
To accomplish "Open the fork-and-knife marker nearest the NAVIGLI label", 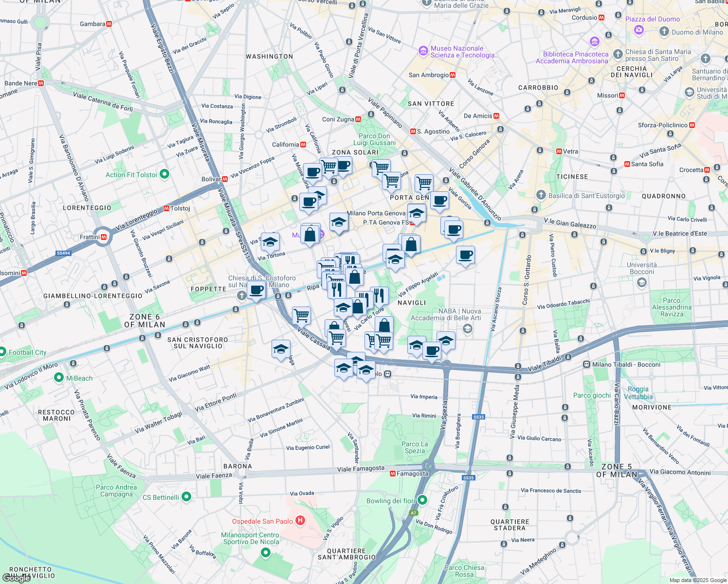I will click(x=379, y=296).
